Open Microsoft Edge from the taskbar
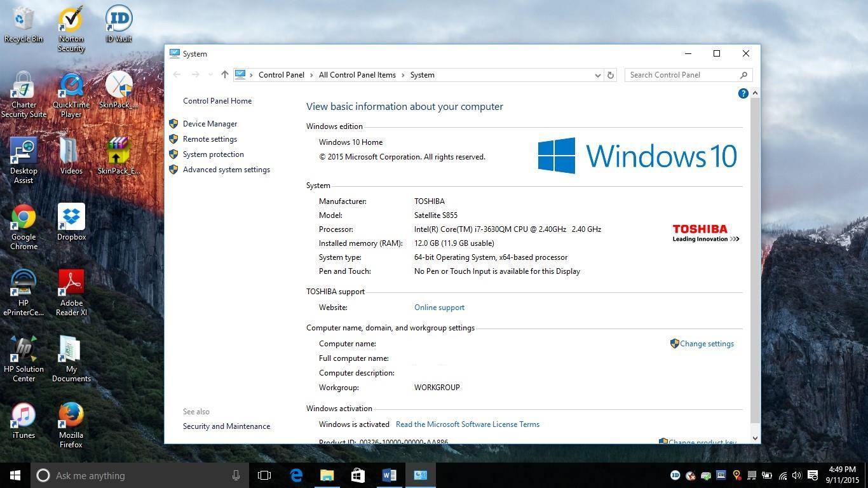Screen dimensions: 868x488 296,475
